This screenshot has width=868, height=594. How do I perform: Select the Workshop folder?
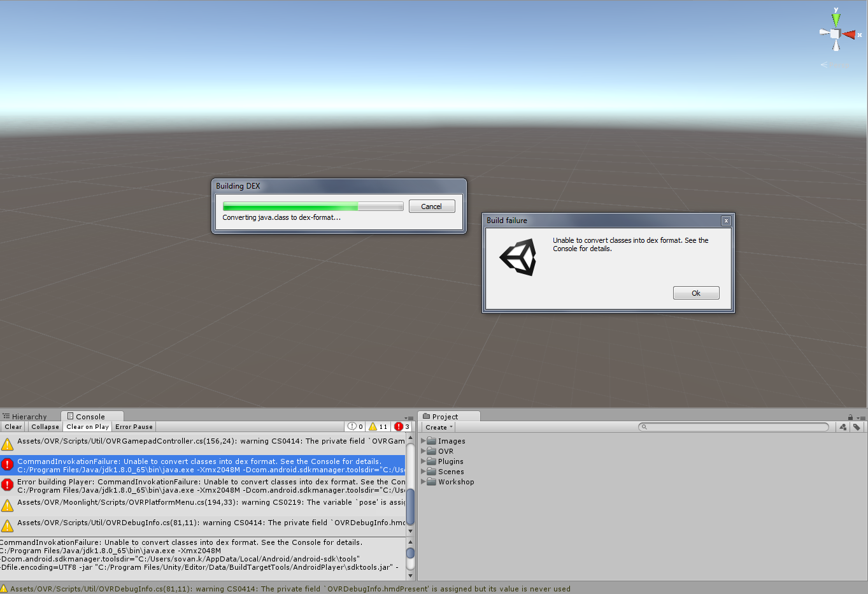[x=450, y=482]
